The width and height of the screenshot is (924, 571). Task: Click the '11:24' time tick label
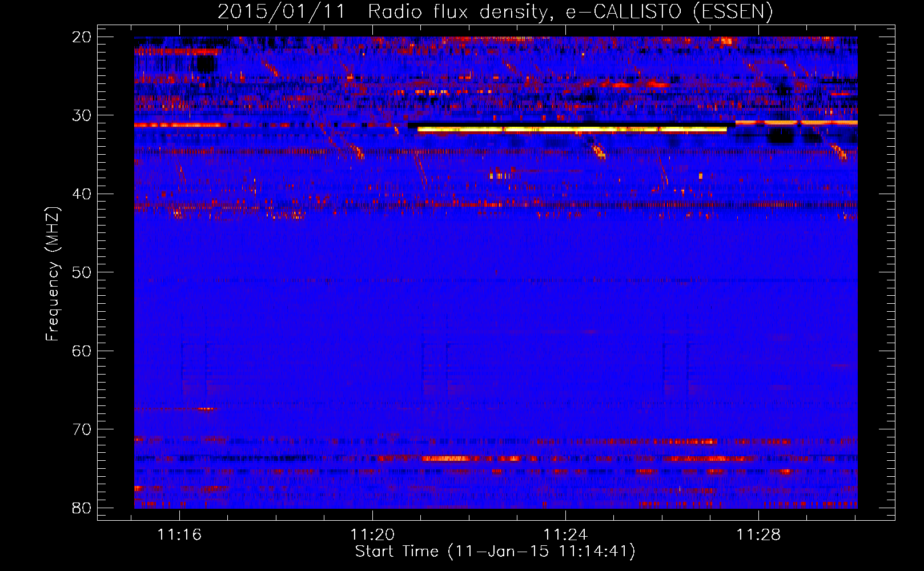[x=565, y=535]
